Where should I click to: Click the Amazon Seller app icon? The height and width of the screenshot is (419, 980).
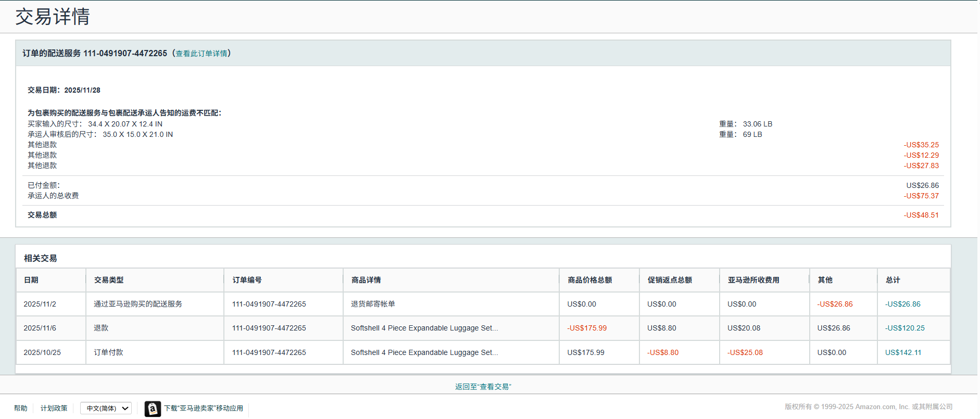point(152,409)
